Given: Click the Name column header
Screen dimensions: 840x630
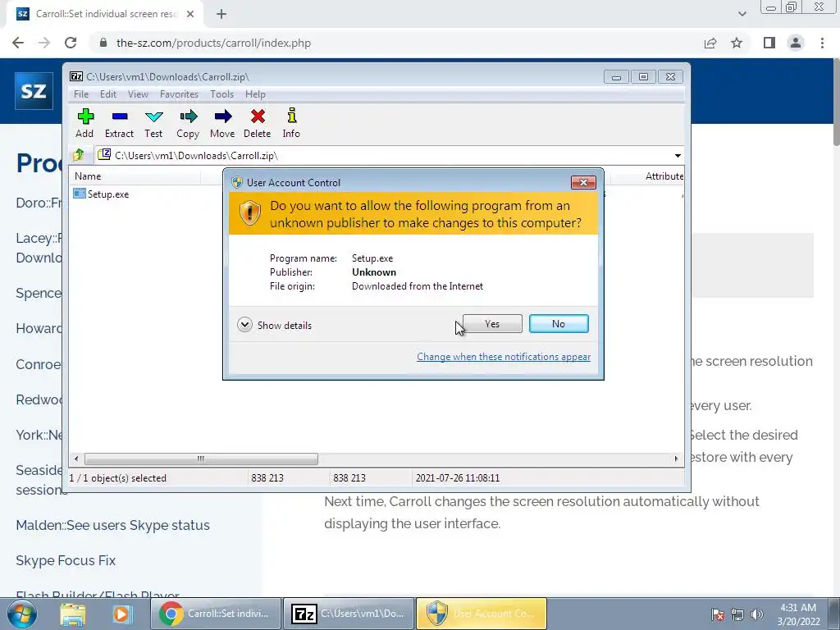Looking at the screenshot, I should pos(137,176).
